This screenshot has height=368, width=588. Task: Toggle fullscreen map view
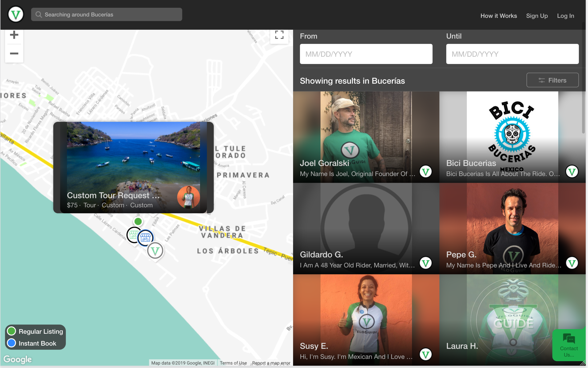coord(279,35)
